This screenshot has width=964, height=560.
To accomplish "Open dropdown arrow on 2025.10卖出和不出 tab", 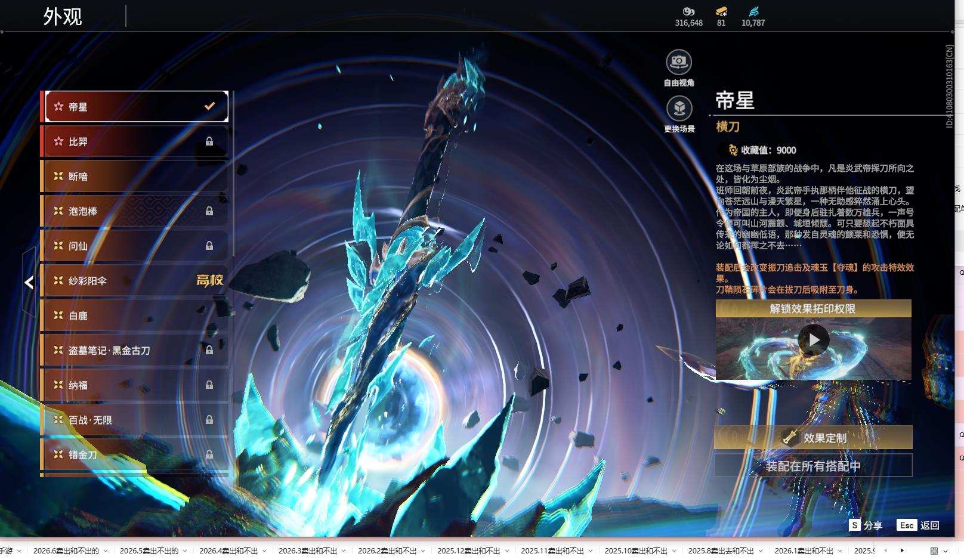I will tap(674, 551).
